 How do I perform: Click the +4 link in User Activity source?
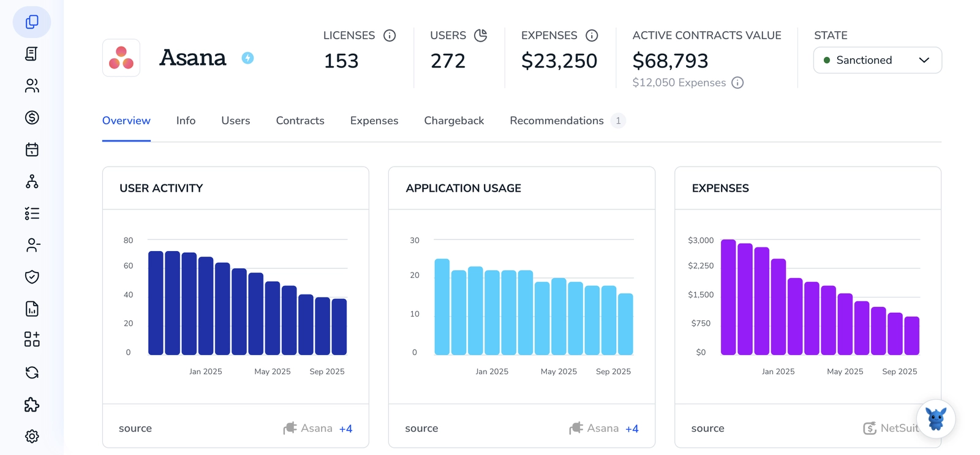[x=345, y=429]
